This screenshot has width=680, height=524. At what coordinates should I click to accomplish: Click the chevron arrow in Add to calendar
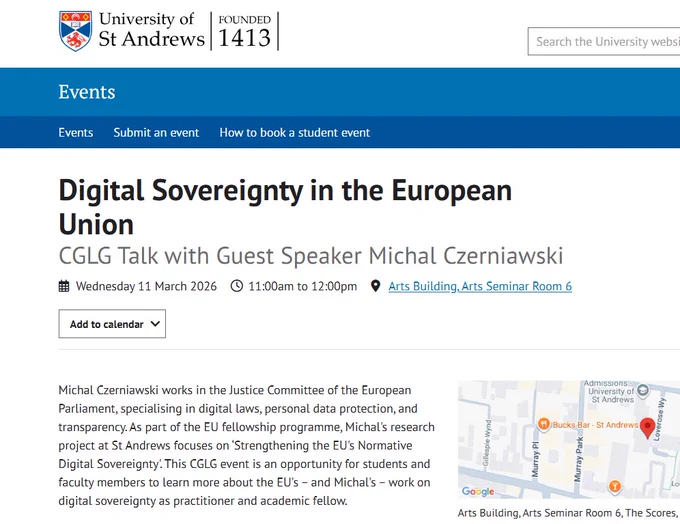pos(155,324)
